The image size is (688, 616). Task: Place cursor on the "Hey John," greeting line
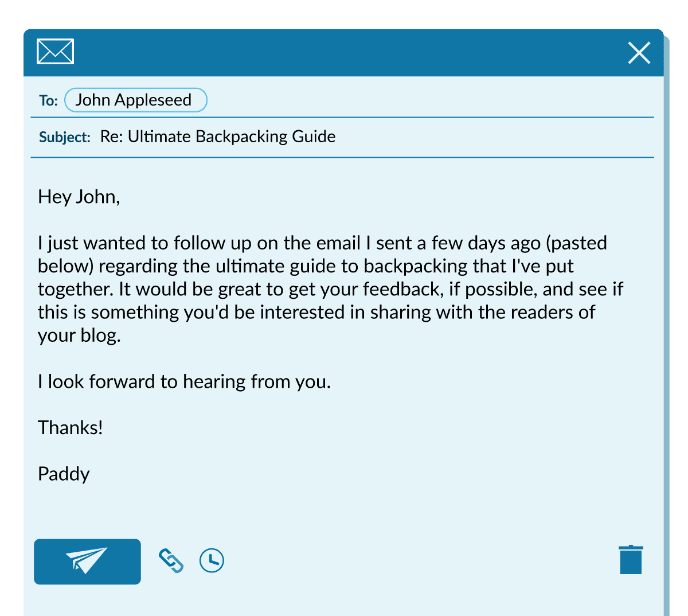click(79, 197)
